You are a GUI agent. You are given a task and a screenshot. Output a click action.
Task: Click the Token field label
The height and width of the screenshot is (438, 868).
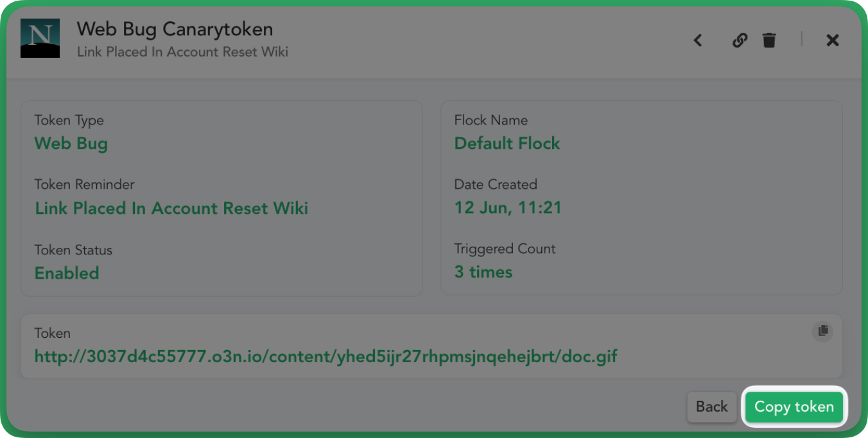coord(53,333)
